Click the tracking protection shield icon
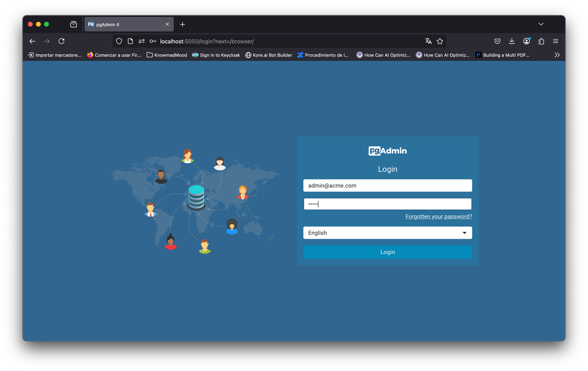 point(119,41)
